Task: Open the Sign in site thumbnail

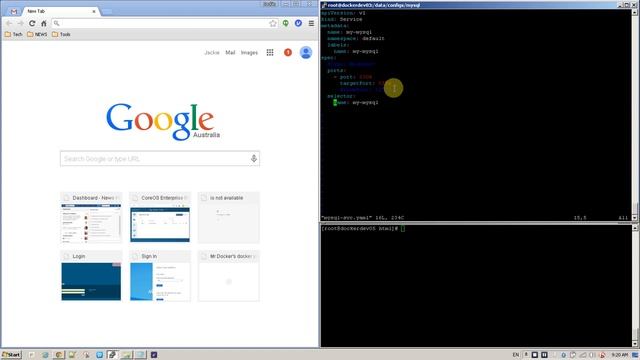Action: click(160, 276)
